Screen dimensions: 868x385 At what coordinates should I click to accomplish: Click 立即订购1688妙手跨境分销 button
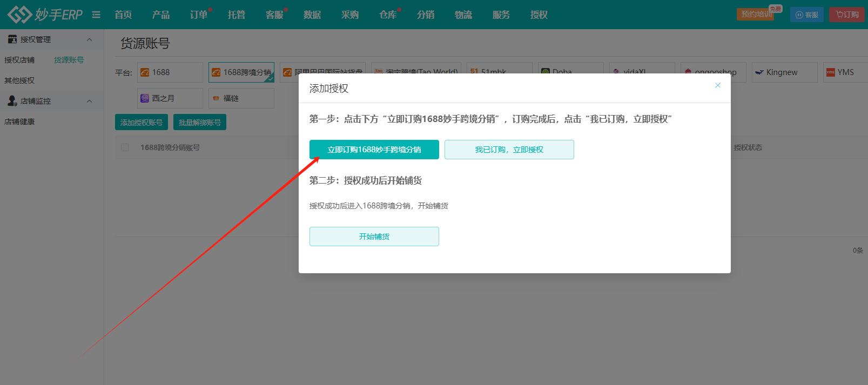(374, 150)
